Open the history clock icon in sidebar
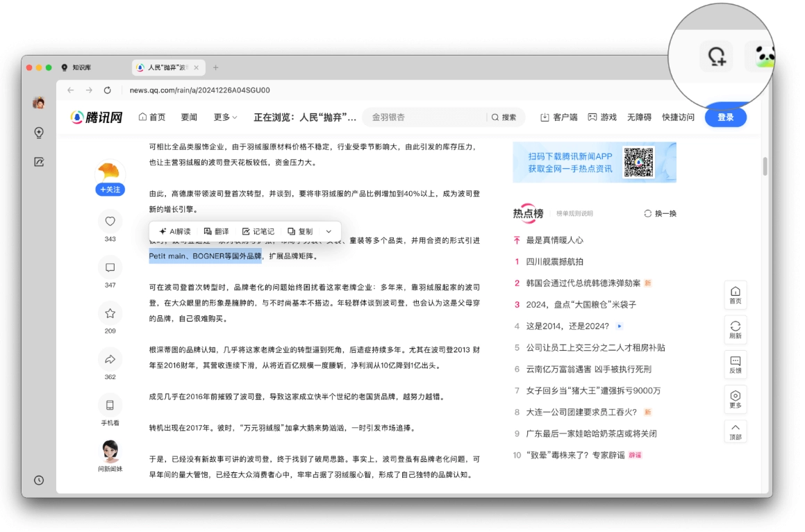This screenshot has height=532, width=805. [x=39, y=480]
